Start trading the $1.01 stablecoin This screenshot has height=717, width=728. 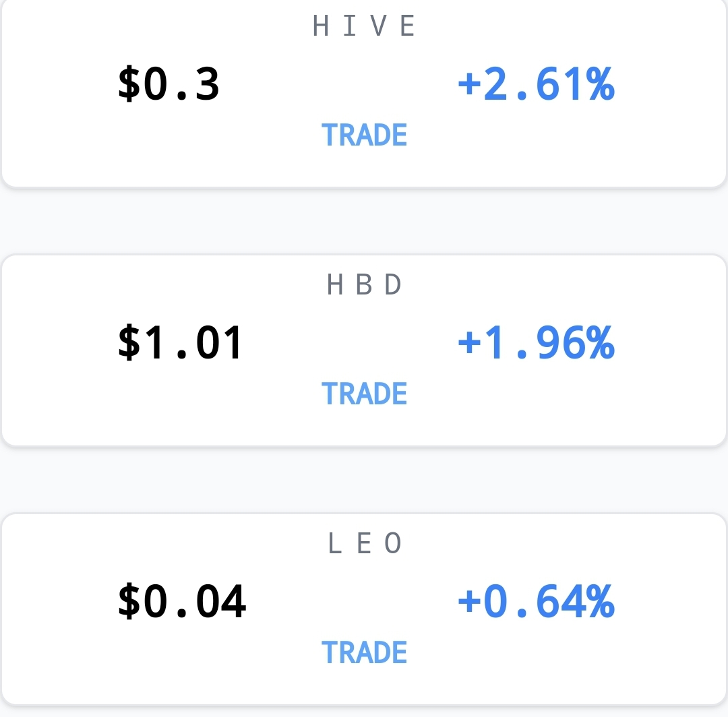pyautogui.click(x=364, y=394)
